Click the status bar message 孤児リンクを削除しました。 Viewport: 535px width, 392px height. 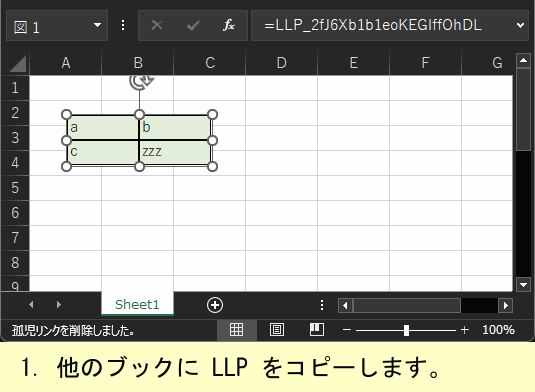73,330
